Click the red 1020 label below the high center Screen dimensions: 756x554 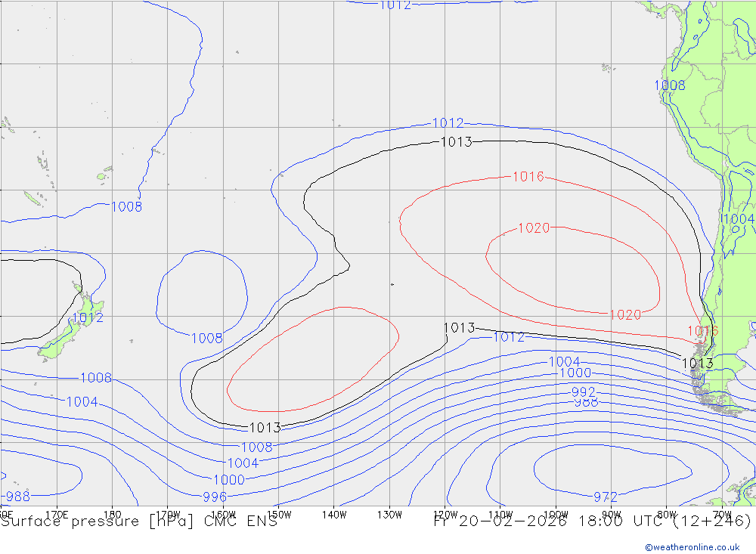[625, 315]
